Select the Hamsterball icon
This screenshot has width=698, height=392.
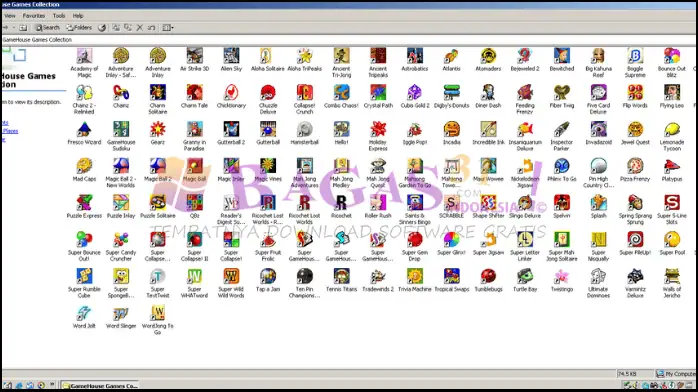click(x=304, y=130)
